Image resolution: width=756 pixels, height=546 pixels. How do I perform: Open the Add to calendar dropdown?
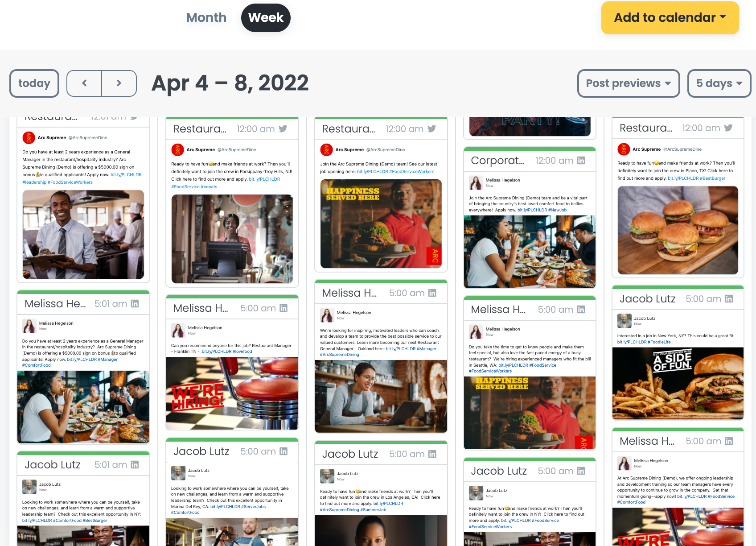coord(670,17)
